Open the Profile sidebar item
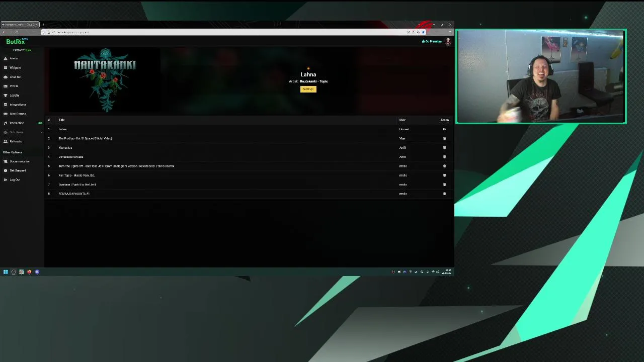644x362 pixels. click(14, 86)
